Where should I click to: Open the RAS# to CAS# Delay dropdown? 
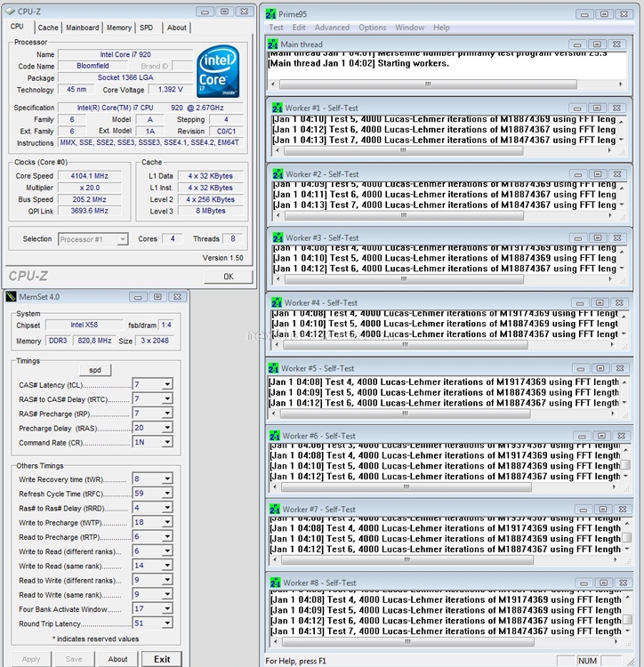coord(167,399)
